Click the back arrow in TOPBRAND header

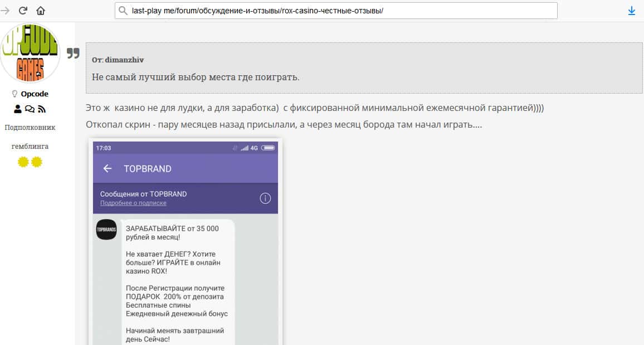[x=107, y=168]
